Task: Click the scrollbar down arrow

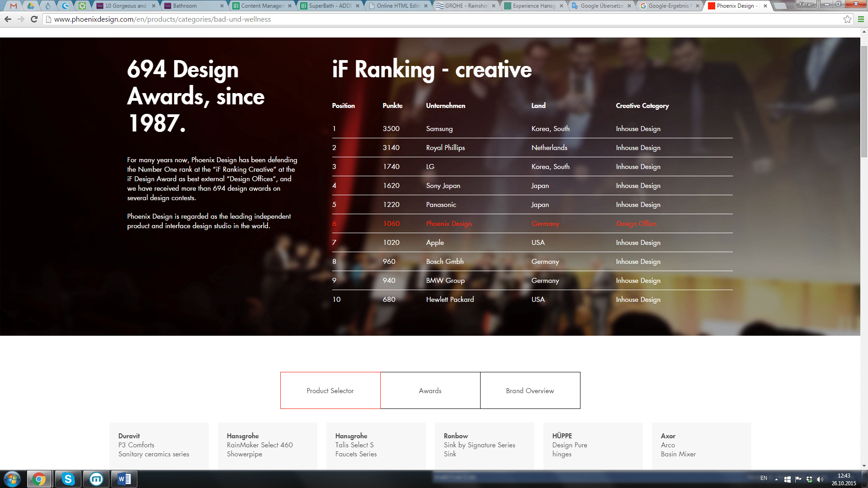Action: coord(864,466)
